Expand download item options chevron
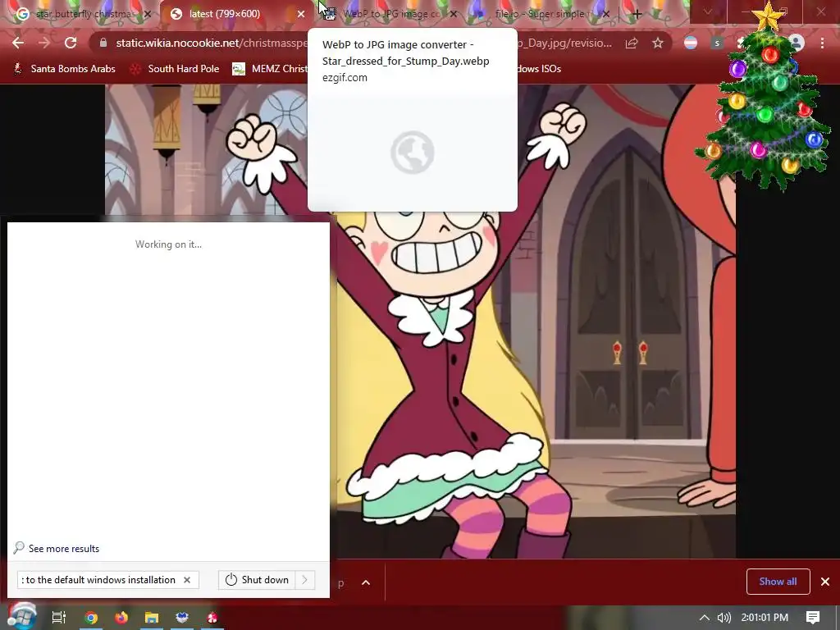 coord(366,582)
